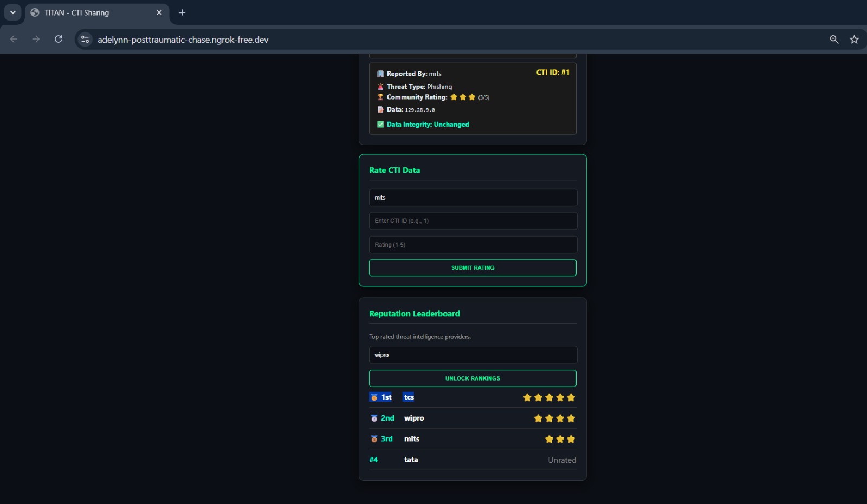This screenshot has height=504, width=867.
Task: Click the 1st rank label
Action: [386, 397]
